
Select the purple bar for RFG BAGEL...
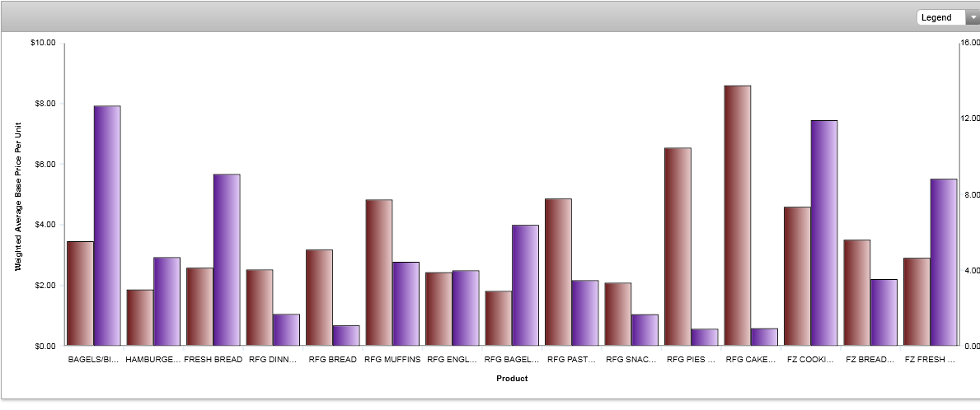(525, 285)
